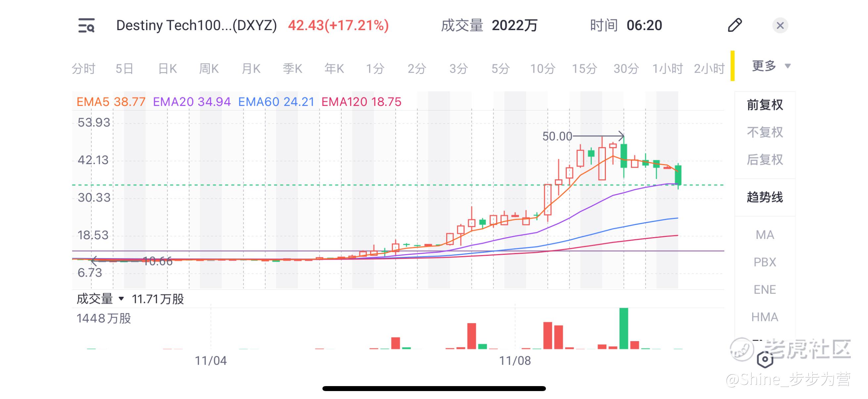
Task: Switch to the 2小时 interval
Action: [709, 69]
